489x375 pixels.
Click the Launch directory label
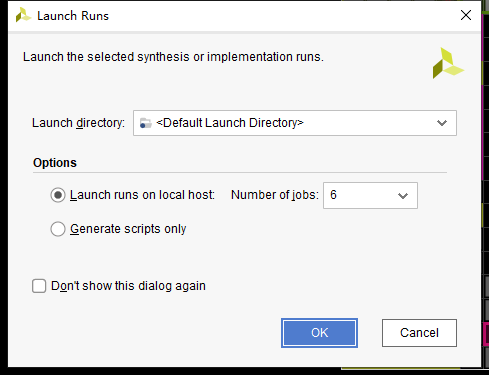point(78,123)
